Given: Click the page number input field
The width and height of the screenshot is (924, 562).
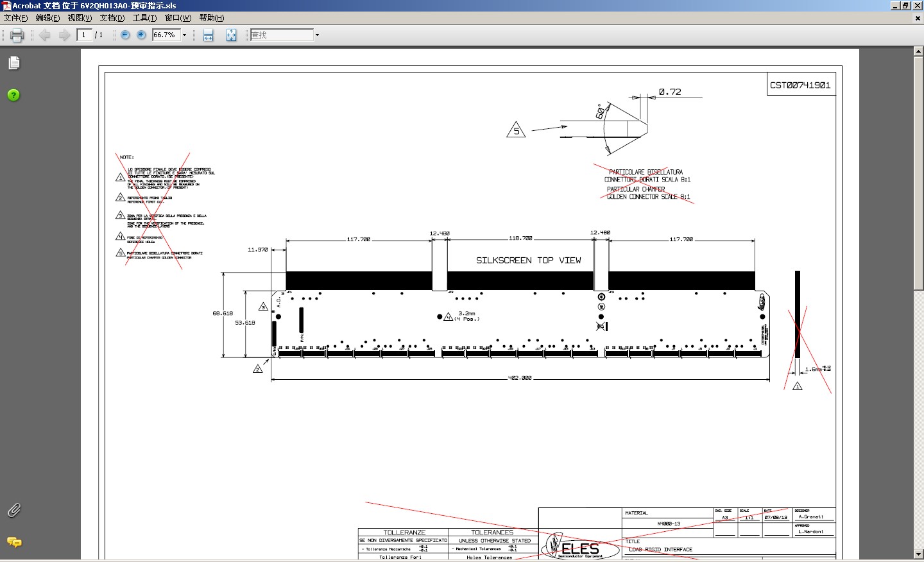Looking at the screenshot, I should click(84, 35).
